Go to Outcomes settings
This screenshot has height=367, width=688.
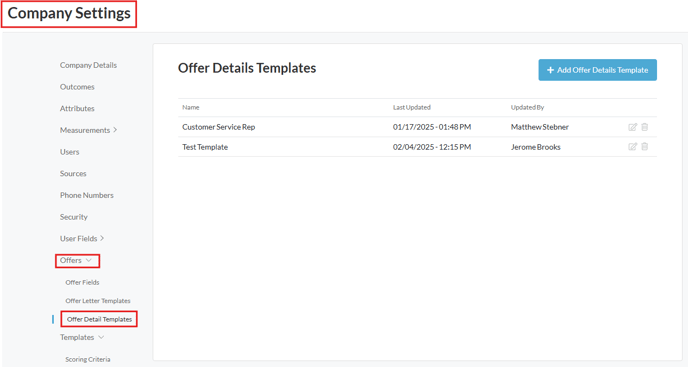[77, 87]
